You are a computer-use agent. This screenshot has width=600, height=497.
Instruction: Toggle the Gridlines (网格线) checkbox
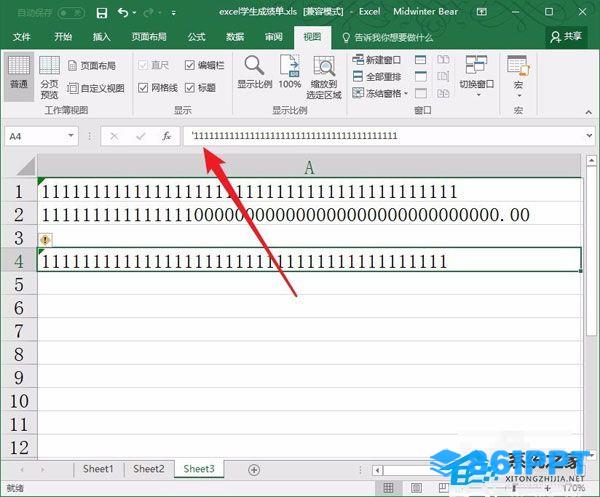[x=143, y=88]
